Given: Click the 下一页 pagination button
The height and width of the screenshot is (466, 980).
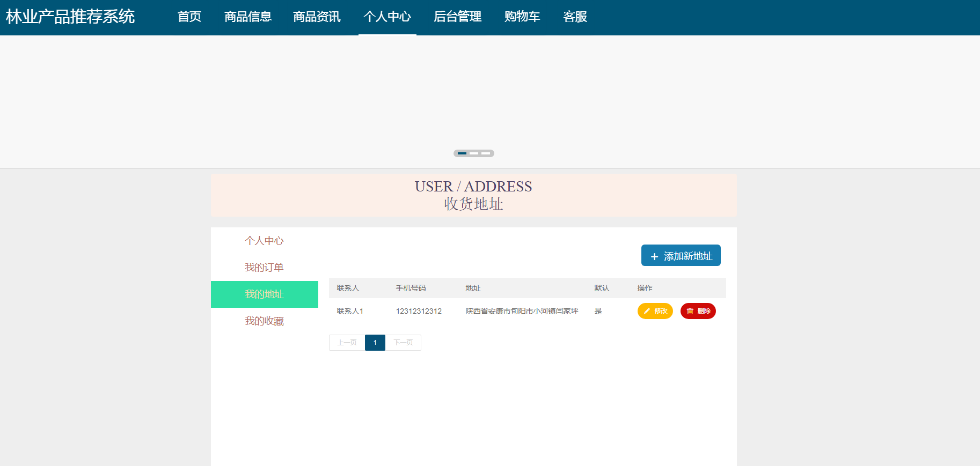Looking at the screenshot, I should pyautogui.click(x=403, y=343).
